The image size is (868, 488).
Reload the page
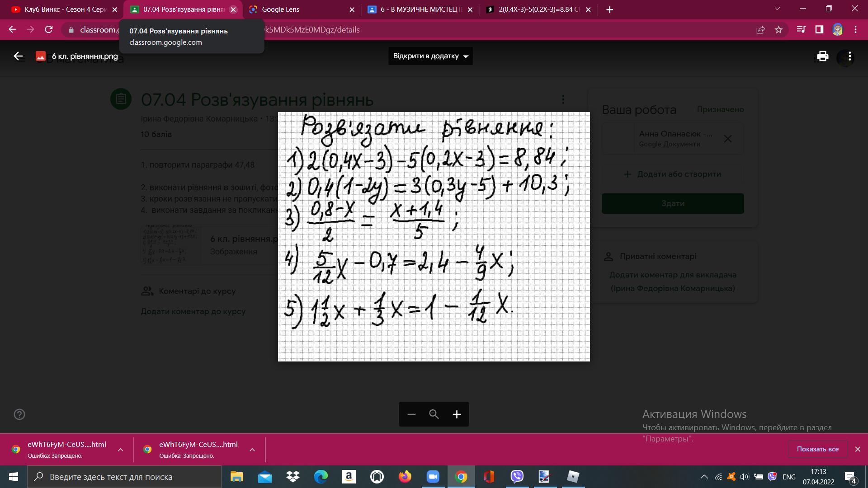click(49, 30)
